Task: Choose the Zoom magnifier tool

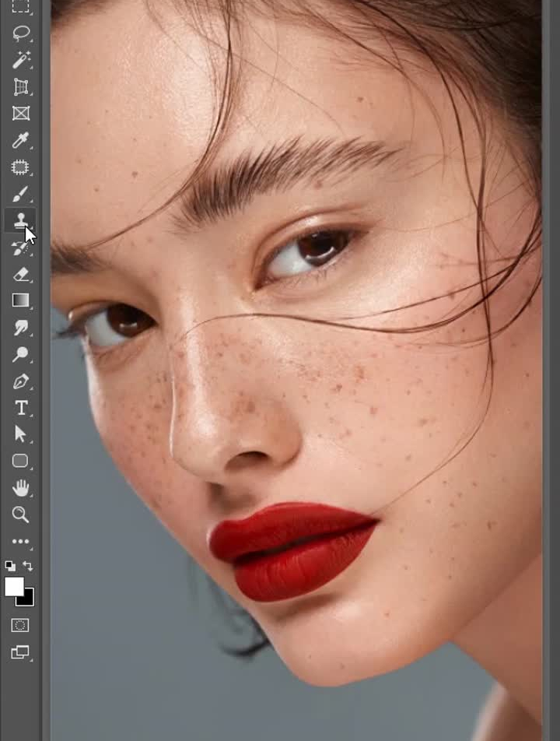Action: 21,514
